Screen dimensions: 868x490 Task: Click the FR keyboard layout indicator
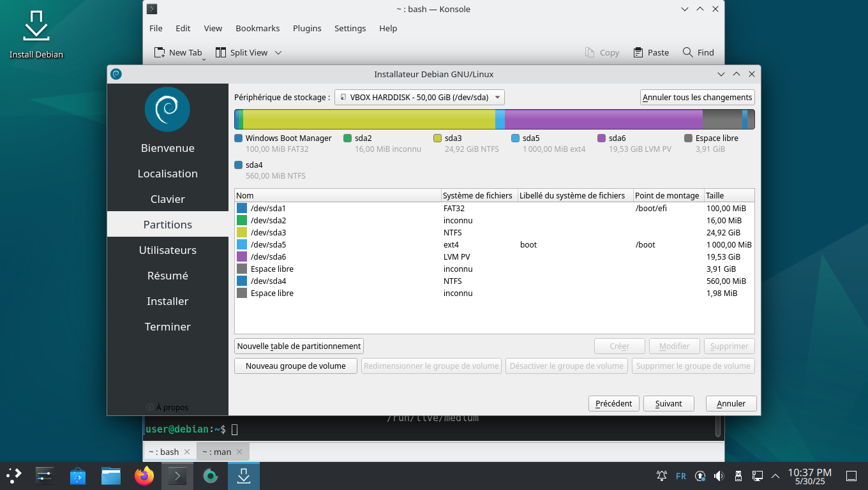[681, 476]
